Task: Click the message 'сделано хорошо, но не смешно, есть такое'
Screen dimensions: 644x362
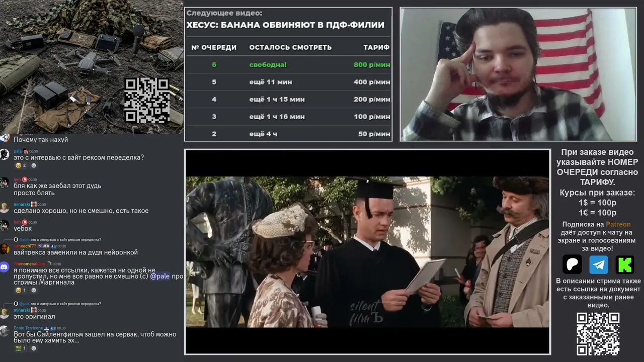Action: pyautogui.click(x=81, y=211)
